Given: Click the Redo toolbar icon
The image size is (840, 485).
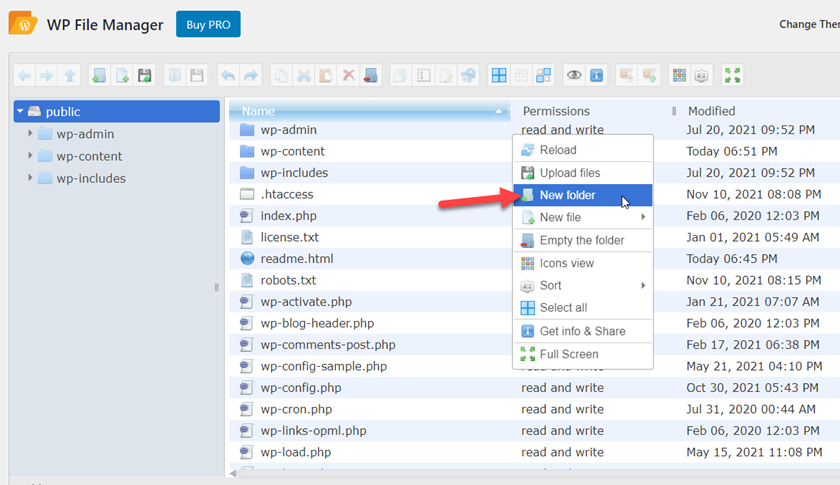Looking at the screenshot, I should 251,76.
